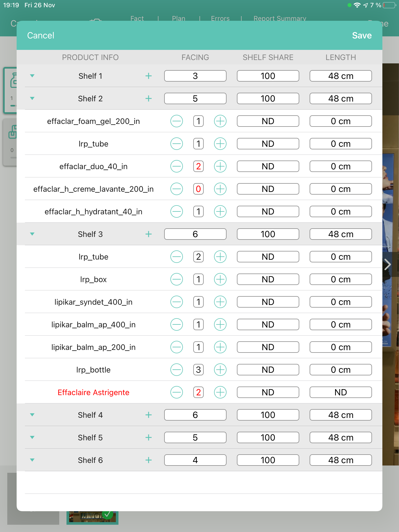Add a product to Shelf 1
The height and width of the screenshot is (532, 399).
pyautogui.click(x=148, y=76)
